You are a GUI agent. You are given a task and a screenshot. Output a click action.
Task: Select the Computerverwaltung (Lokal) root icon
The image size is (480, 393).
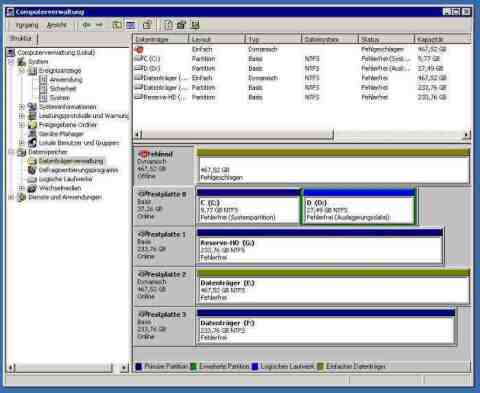pyautogui.click(x=11, y=53)
